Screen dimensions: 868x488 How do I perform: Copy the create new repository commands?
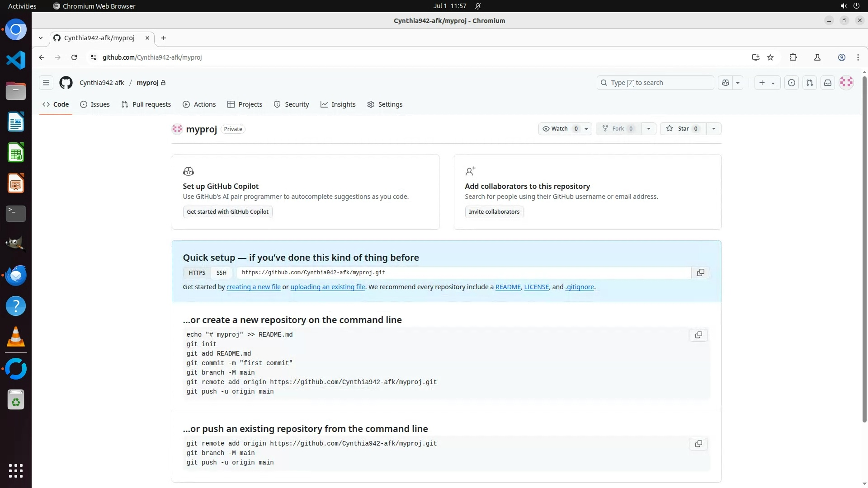[x=698, y=335]
